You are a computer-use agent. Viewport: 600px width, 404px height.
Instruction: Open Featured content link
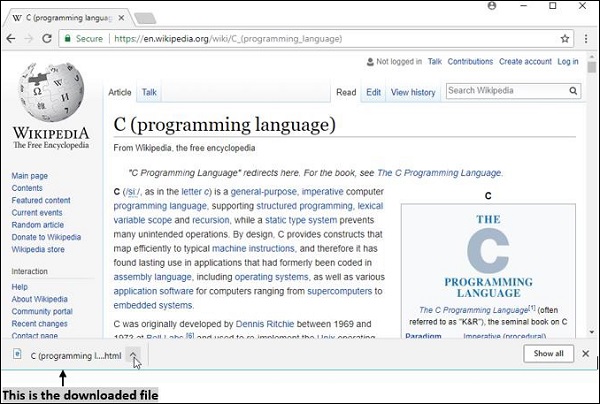click(x=41, y=200)
